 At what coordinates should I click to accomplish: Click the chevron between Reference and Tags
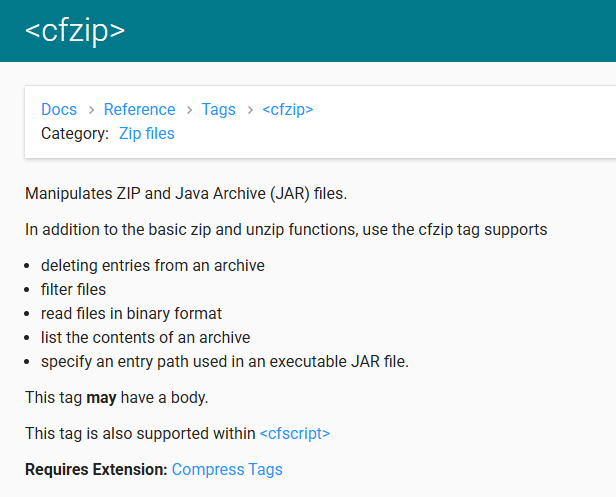coord(189,110)
